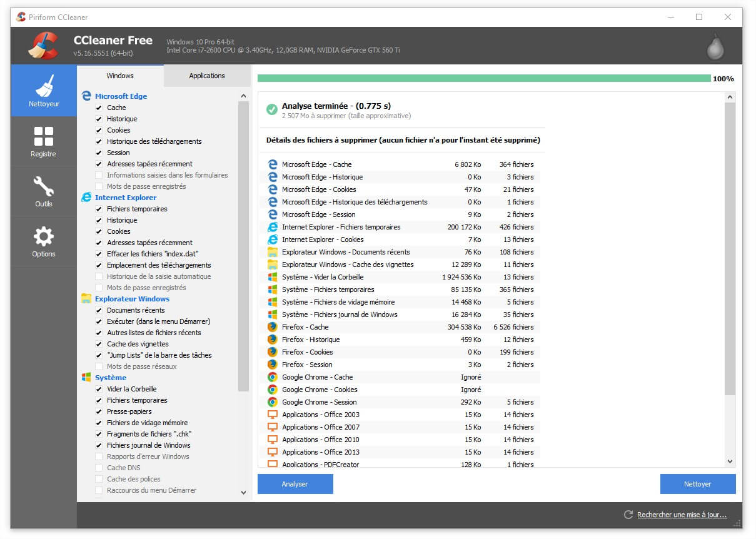756x539 pixels.
Task: Select the Registre sidebar icon
Action: pyautogui.click(x=43, y=141)
